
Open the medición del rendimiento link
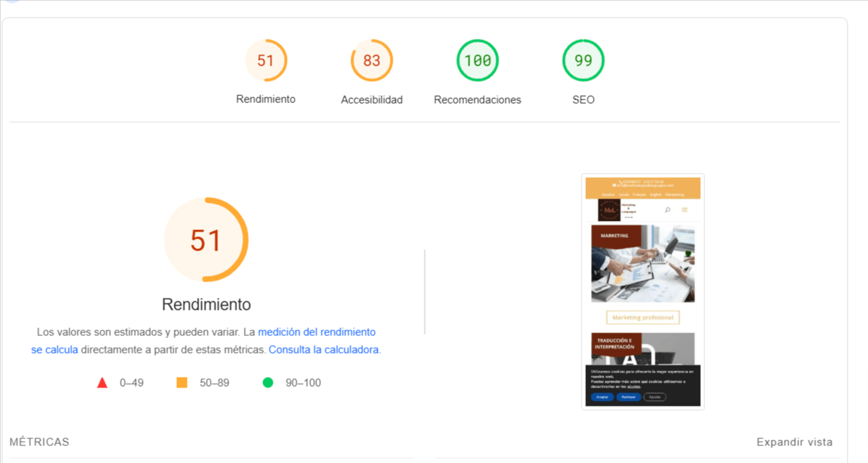point(317,332)
